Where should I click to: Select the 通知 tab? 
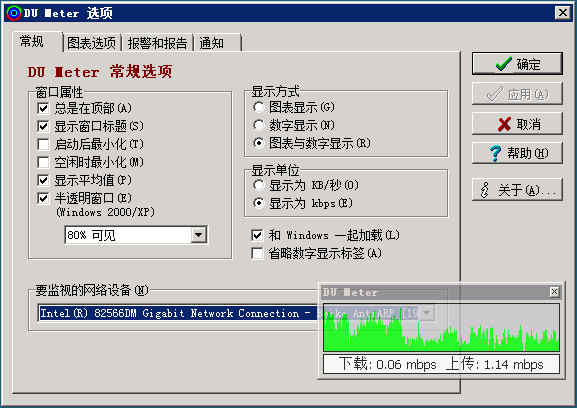click(x=217, y=43)
